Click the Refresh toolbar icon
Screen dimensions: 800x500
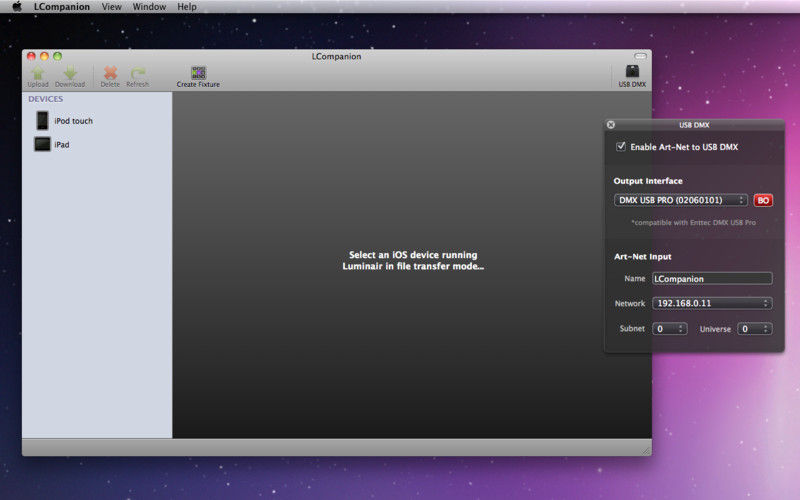tap(138, 74)
